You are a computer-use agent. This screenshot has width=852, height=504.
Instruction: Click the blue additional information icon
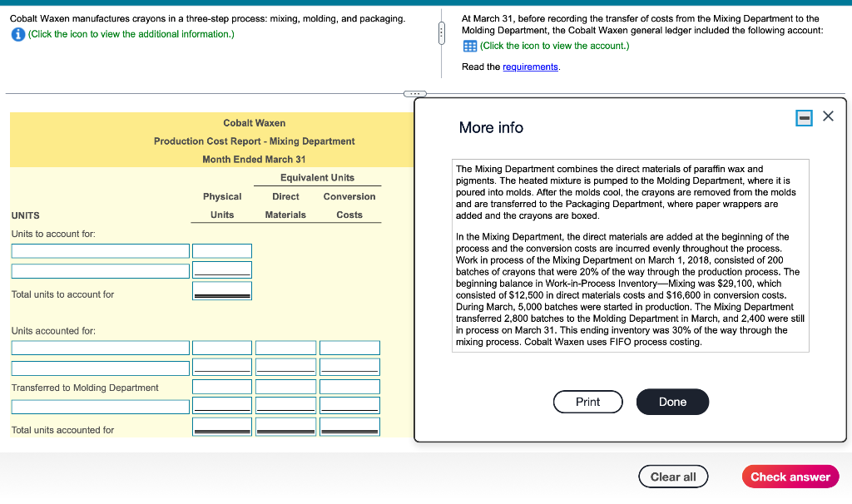point(18,34)
